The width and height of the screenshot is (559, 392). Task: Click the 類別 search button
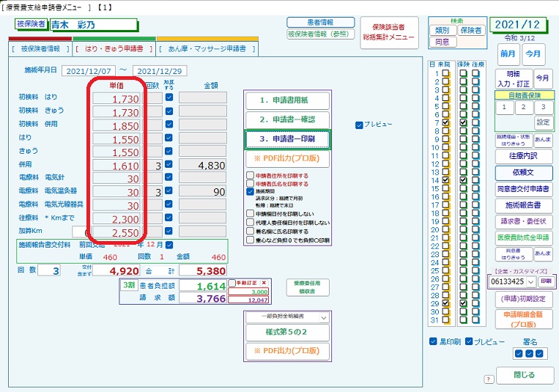pyautogui.click(x=442, y=31)
